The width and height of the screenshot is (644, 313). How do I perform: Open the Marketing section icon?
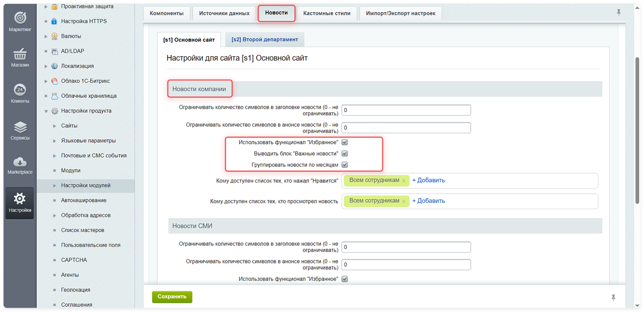point(20,18)
